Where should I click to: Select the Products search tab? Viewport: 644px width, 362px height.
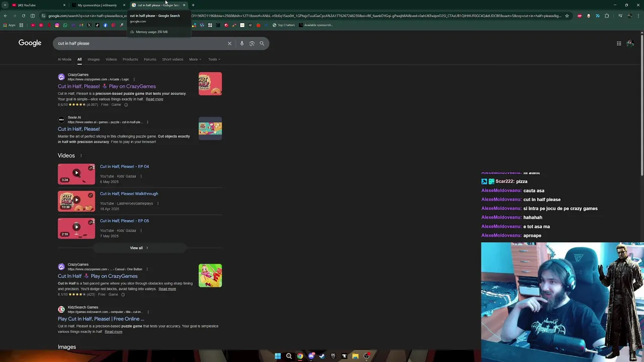130,59
